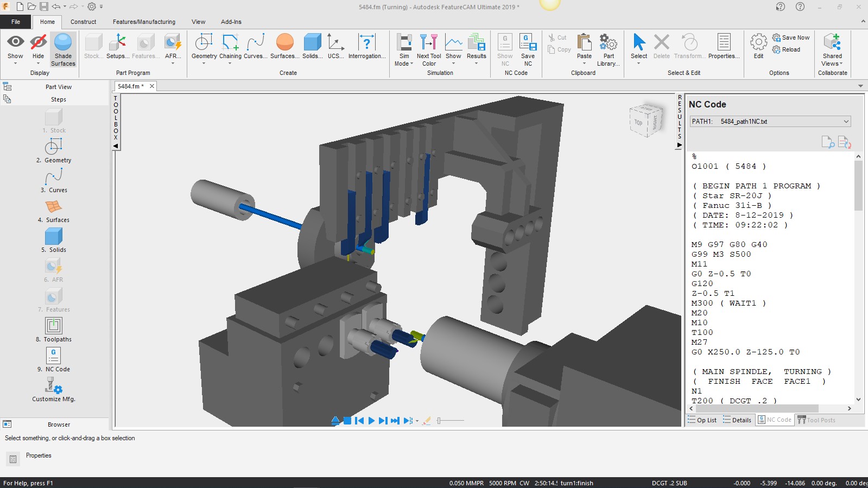Click the Hide icon in Display
The image size is (868, 488).
pyautogui.click(x=38, y=42)
